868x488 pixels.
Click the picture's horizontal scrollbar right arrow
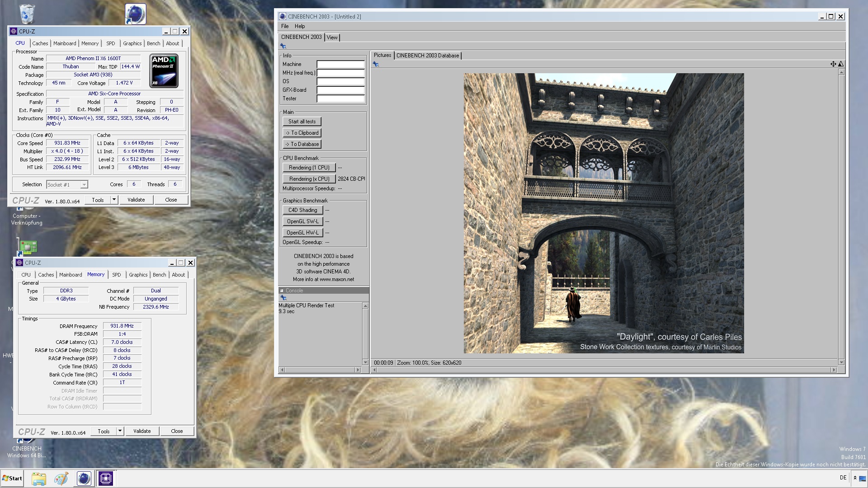click(x=834, y=370)
